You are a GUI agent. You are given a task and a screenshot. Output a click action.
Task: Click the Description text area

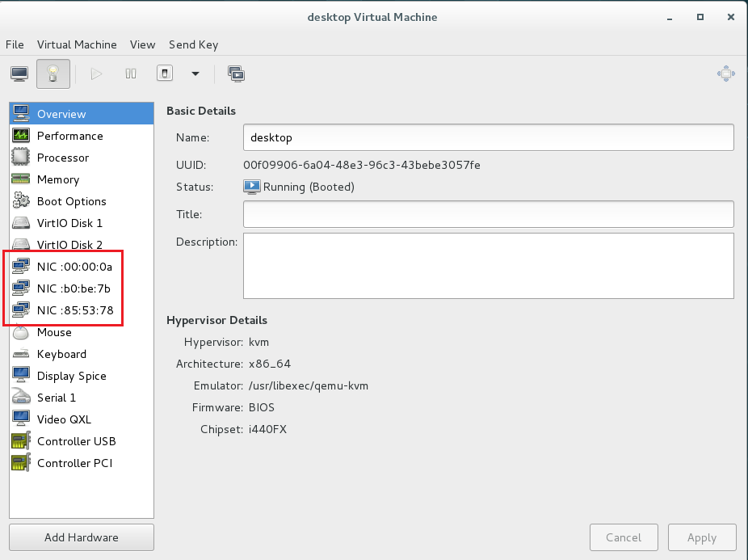pyautogui.click(x=489, y=266)
